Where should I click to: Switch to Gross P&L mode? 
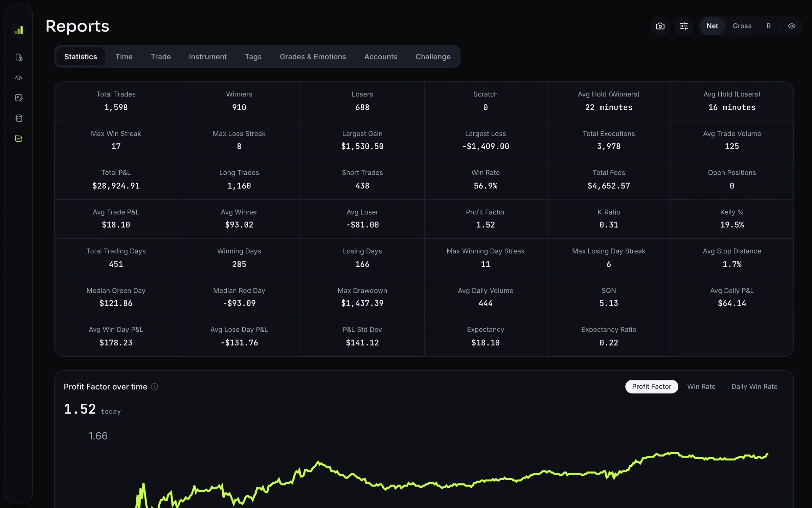click(x=742, y=26)
